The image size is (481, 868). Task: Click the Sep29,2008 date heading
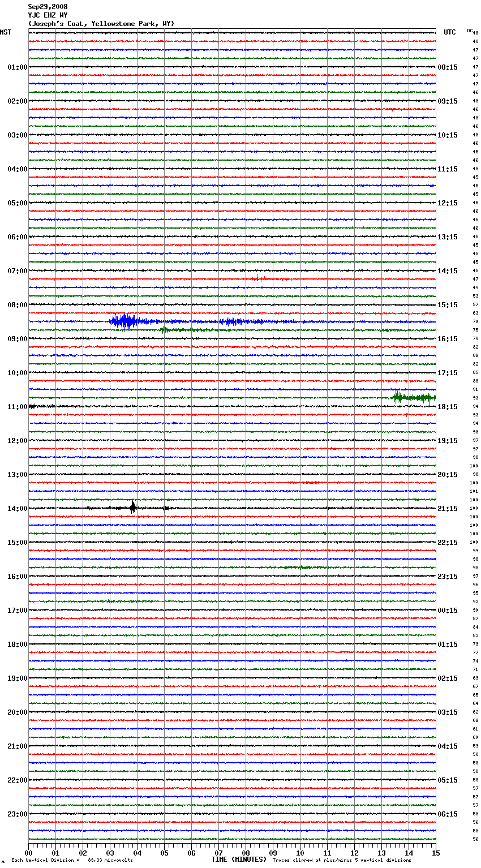(48, 7)
